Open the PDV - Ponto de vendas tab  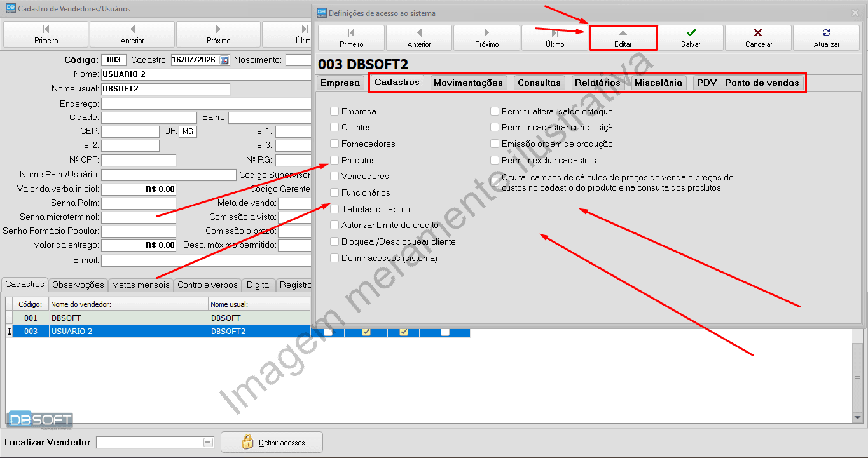coord(748,83)
